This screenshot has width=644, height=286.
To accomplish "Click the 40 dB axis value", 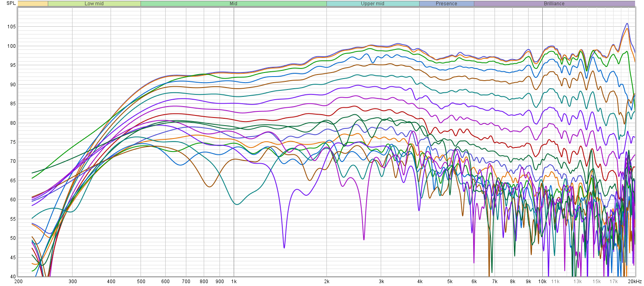I will 13,277.
